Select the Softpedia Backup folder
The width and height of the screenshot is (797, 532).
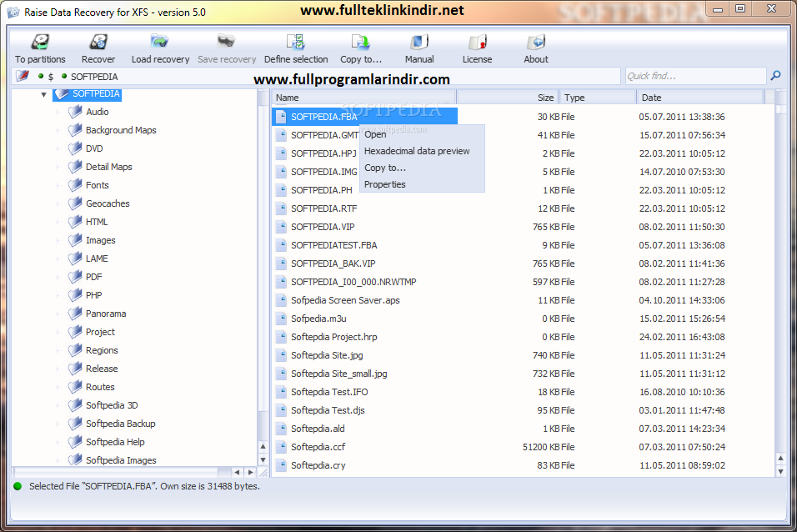click(120, 424)
